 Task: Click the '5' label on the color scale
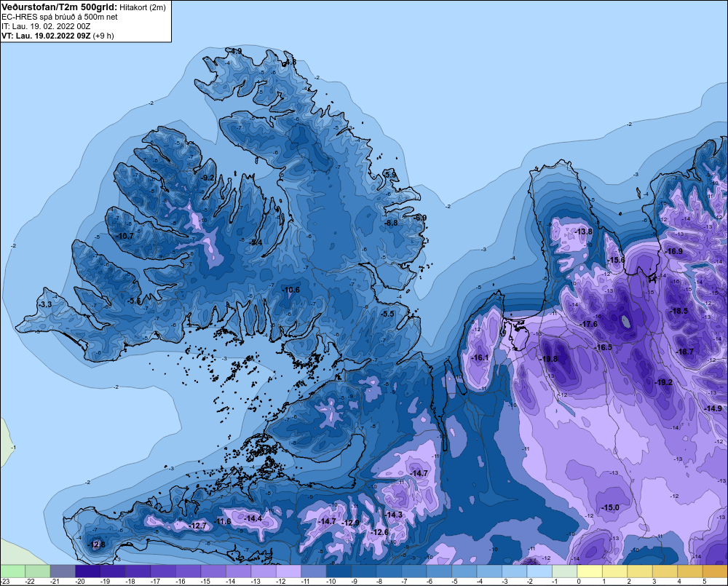click(x=704, y=582)
